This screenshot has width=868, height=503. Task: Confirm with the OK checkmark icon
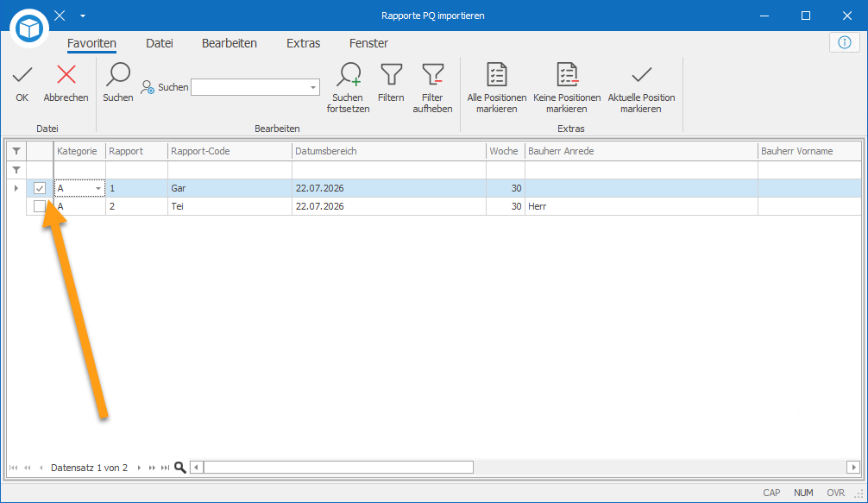(22, 75)
